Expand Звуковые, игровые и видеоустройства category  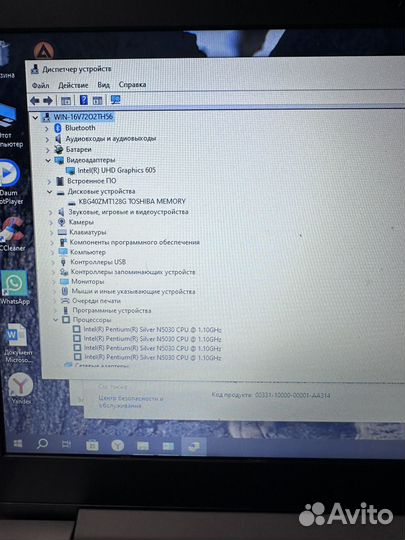51,213
